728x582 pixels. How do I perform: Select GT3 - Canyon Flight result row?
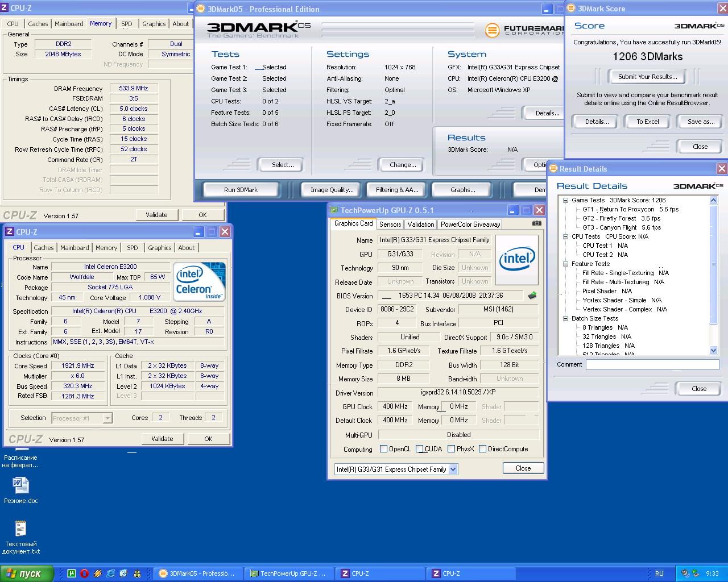621,227
